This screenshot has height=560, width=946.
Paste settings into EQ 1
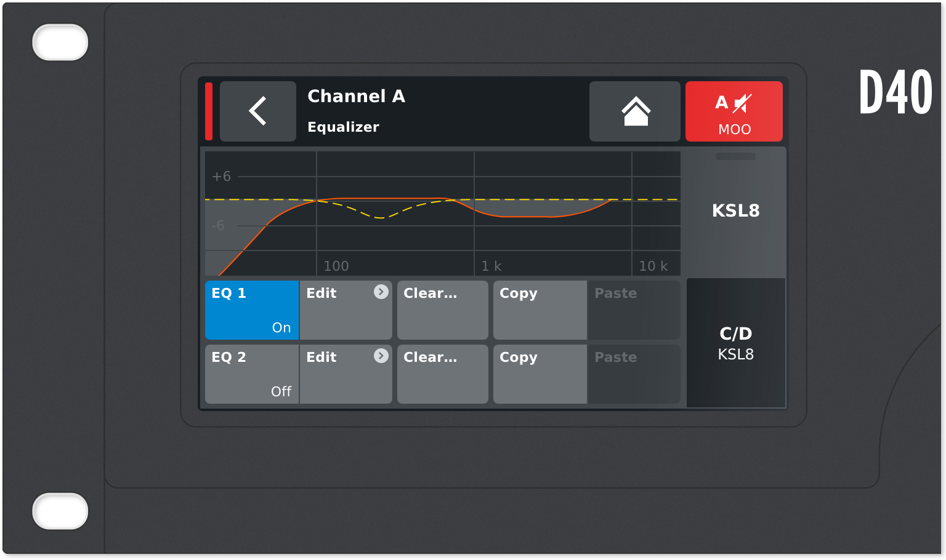pyautogui.click(x=634, y=310)
